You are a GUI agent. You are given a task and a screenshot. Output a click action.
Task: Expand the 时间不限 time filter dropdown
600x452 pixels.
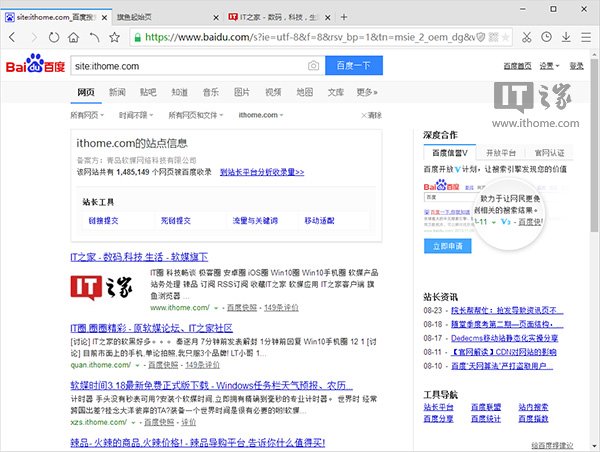(x=134, y=115)
